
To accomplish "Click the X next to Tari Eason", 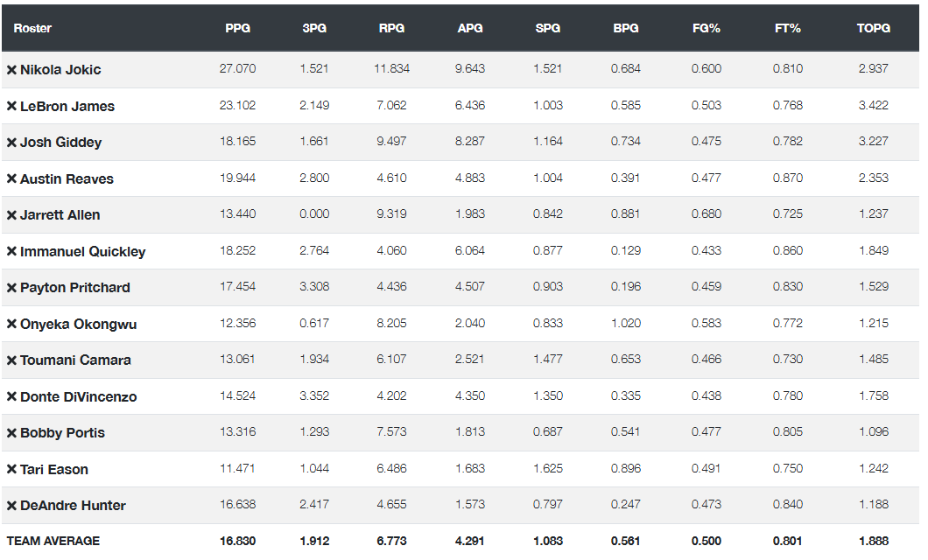I will coord(12,470).
